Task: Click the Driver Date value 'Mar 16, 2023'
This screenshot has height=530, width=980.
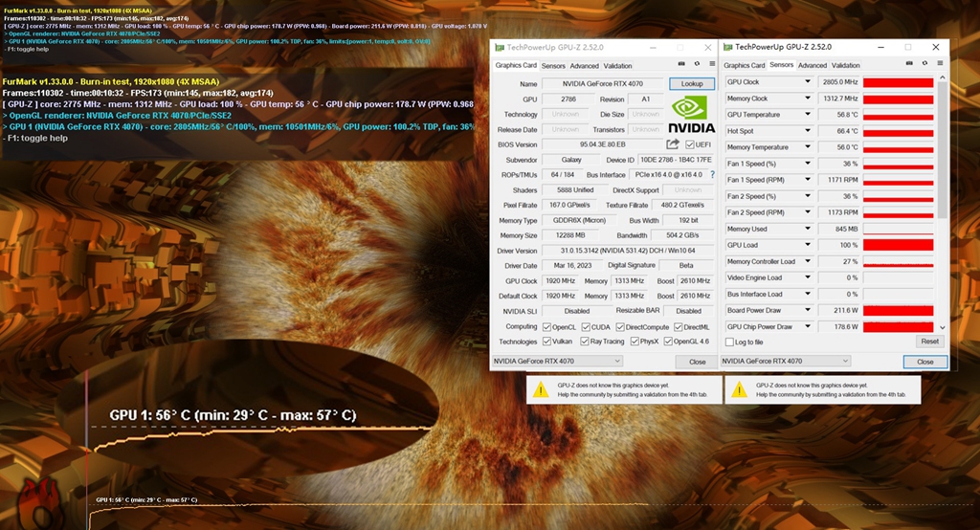Action: (x=572, y=266)
